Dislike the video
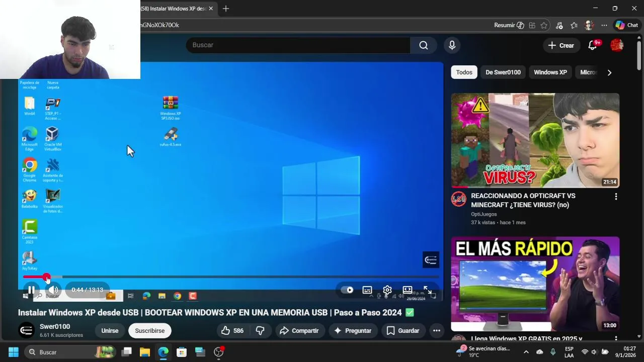Image resolution: width=644 pixels, height=362 pixels. coord(260,331)
